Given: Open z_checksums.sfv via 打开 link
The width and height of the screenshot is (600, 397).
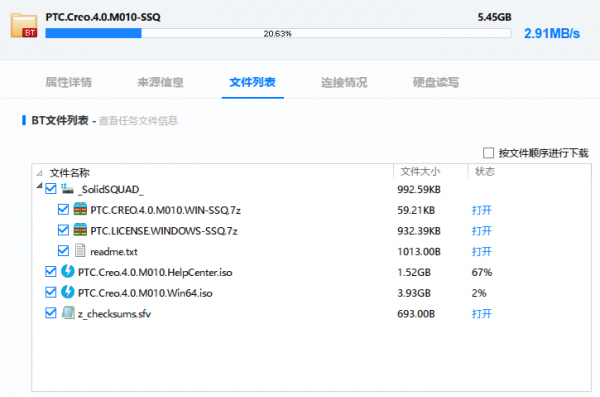Looking at the screenshot, I should 482,314.
